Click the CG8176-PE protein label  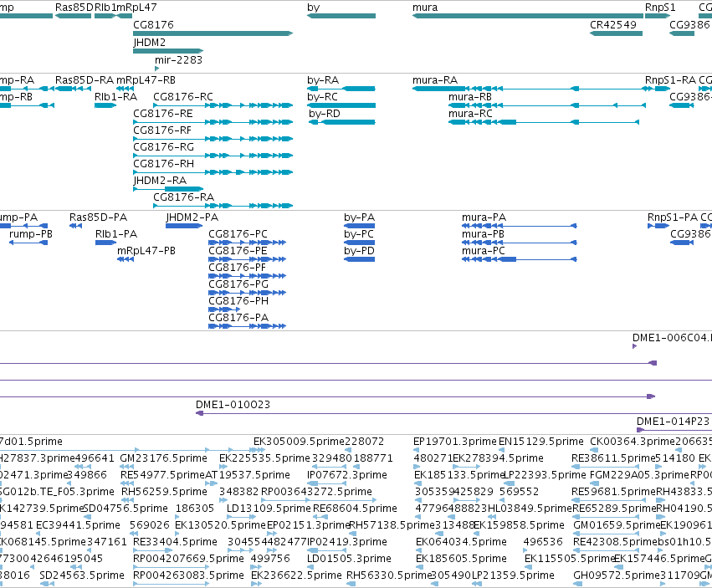(238, 251)
